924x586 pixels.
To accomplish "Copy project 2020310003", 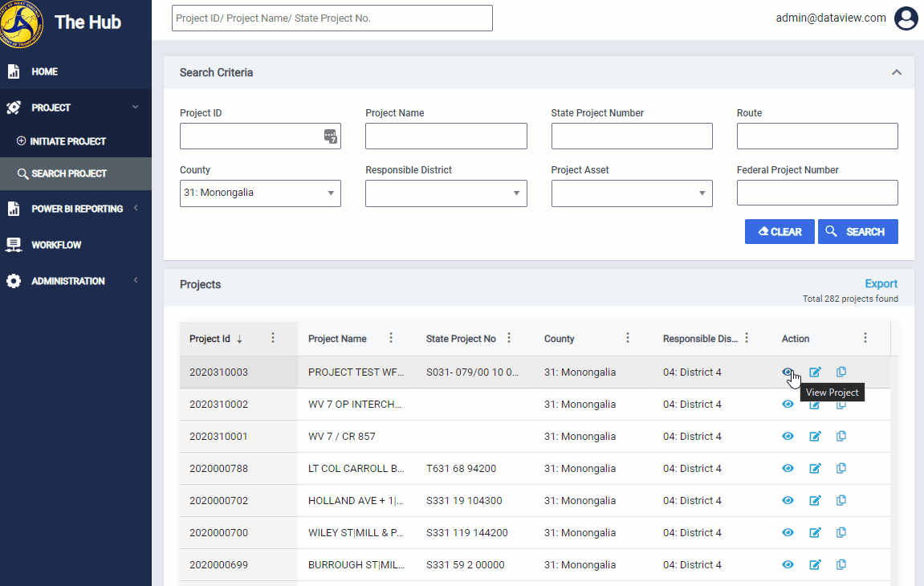I will click(x=841, y=372).
